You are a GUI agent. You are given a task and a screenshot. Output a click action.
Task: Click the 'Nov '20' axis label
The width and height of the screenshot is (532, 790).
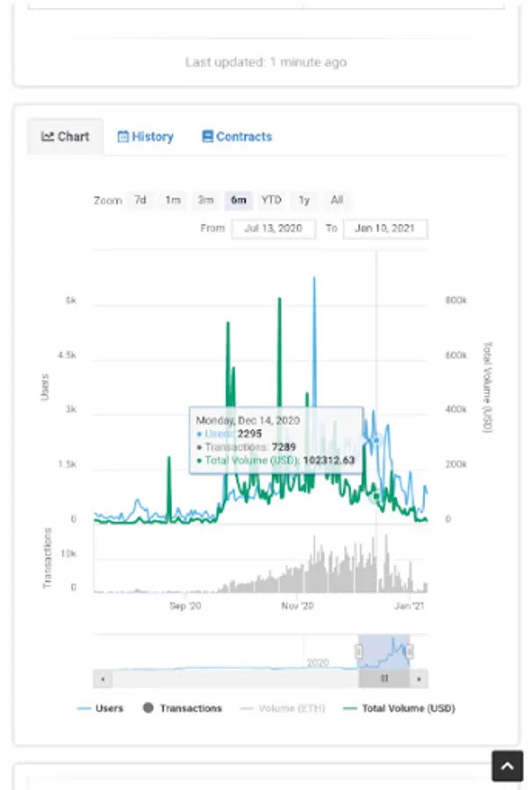tap(298, 606)
